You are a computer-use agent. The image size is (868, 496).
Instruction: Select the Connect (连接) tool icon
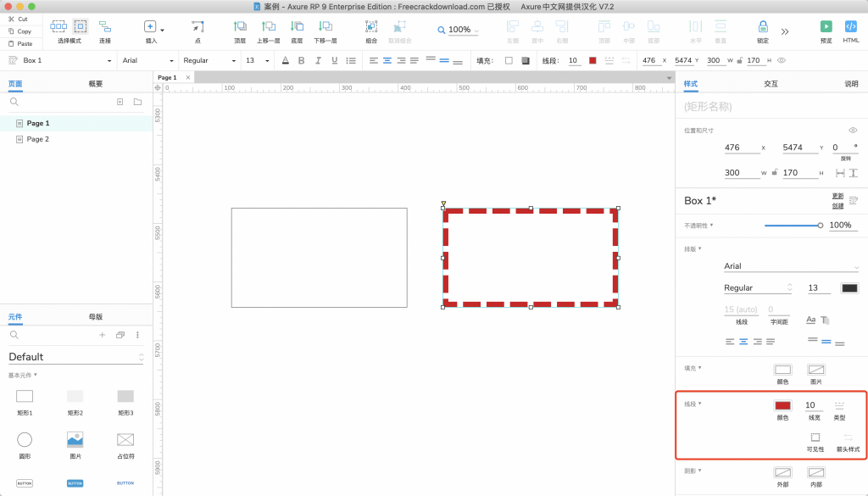tap(105, 26)
